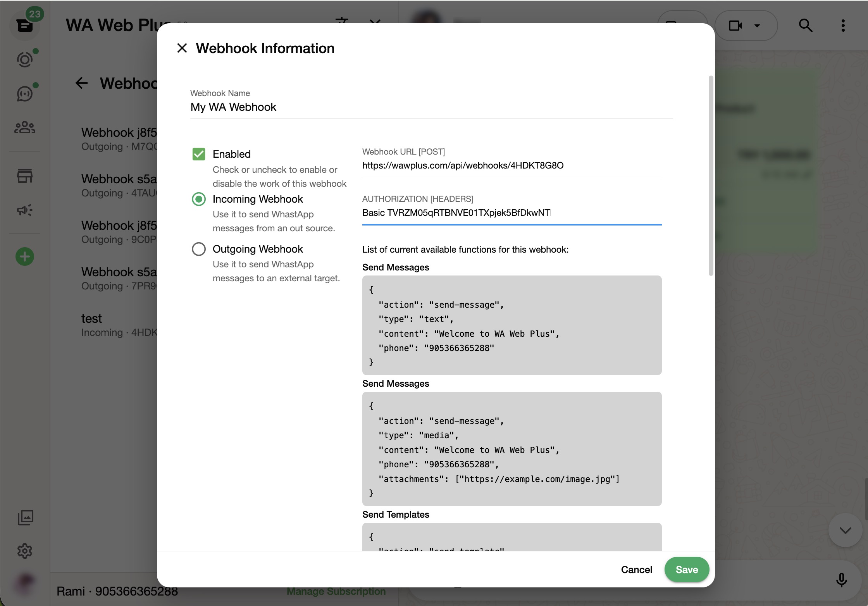Start a video call with the camera icon
The width and height of the screenshot is (868, 606).
(735, 25)
